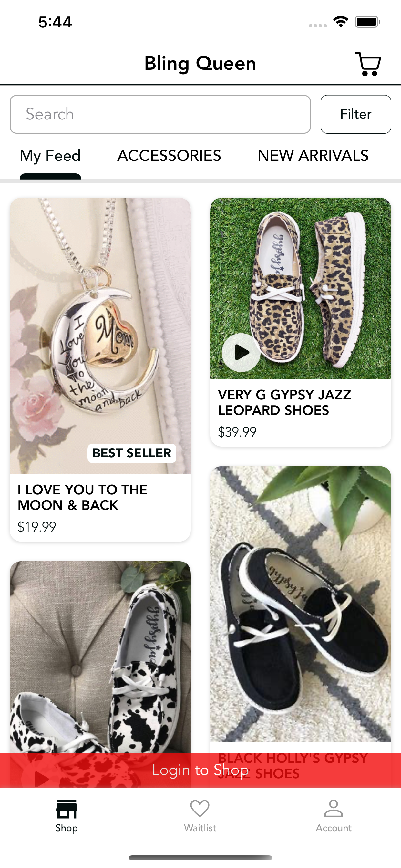Screen dimensions: 401x868
Task: Tap the Login to Shop banner
Action: click(200, 770)
